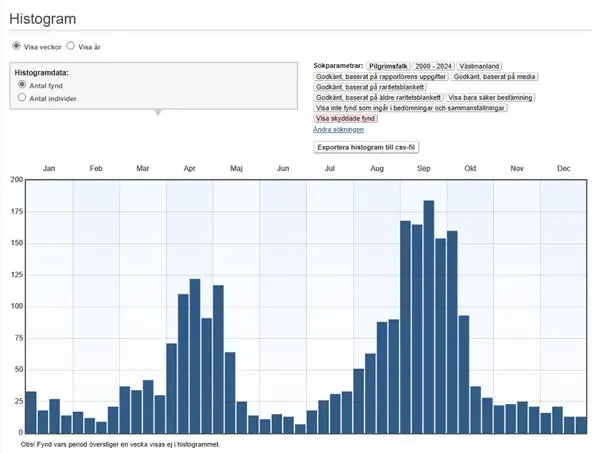Click the 'Västmanland' region tag
This screenshot has width=602, height=454.
click(x=481, y=66)
